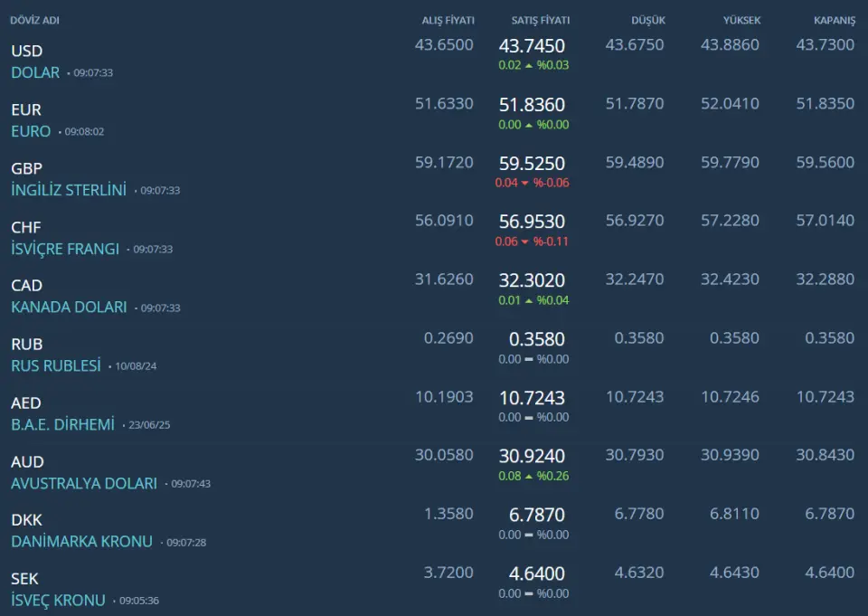Open the İSVEÇ KRONU link
Viewport: 868px width, 616px height.
pos(58,600)
